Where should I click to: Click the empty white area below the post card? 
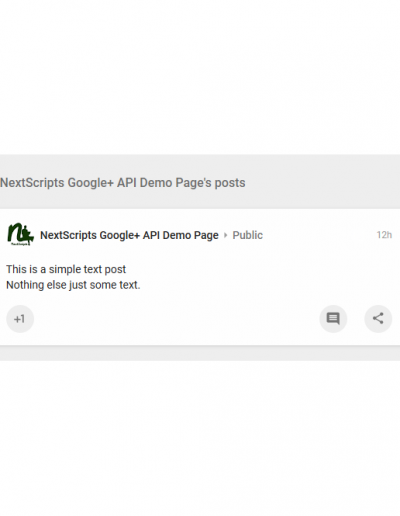[x=200, y=438]
